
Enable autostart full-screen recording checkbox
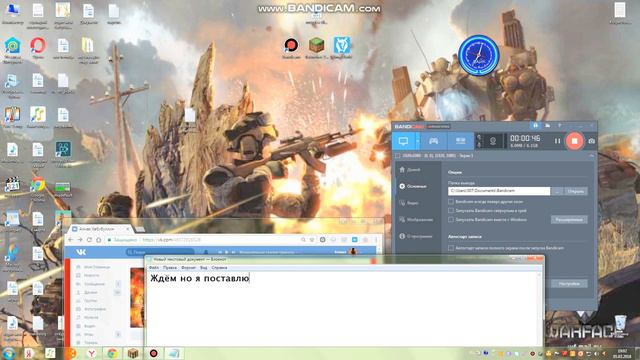[451, 248]
